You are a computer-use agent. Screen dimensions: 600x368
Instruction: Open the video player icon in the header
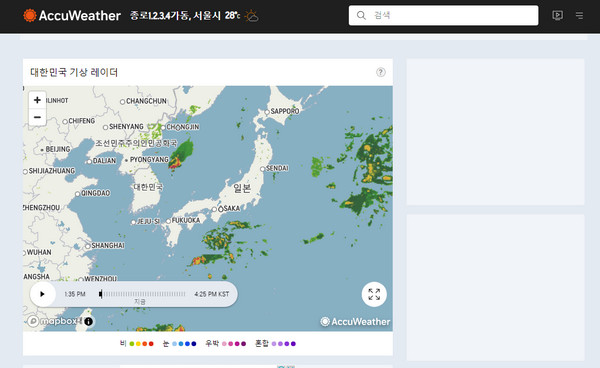tap(558, 15)
